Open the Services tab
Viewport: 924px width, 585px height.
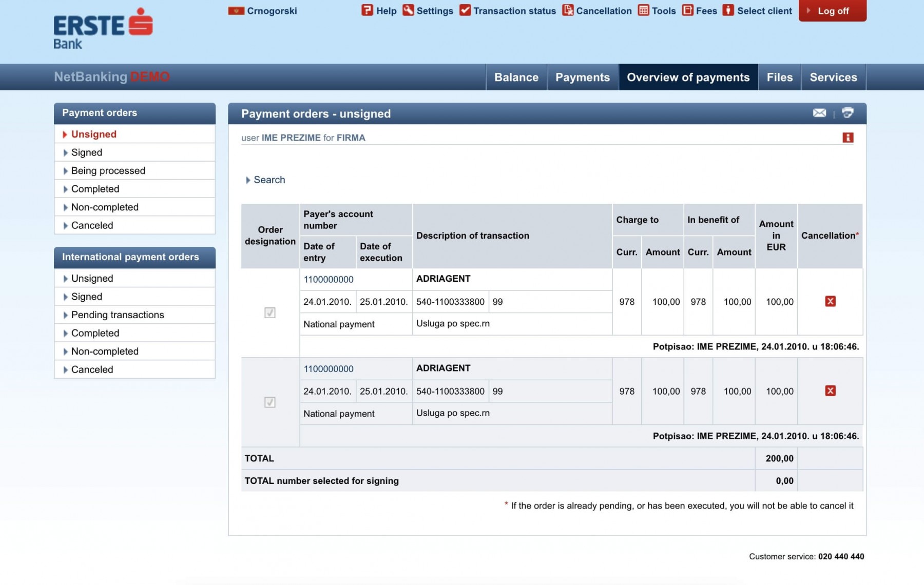[833, 77]
